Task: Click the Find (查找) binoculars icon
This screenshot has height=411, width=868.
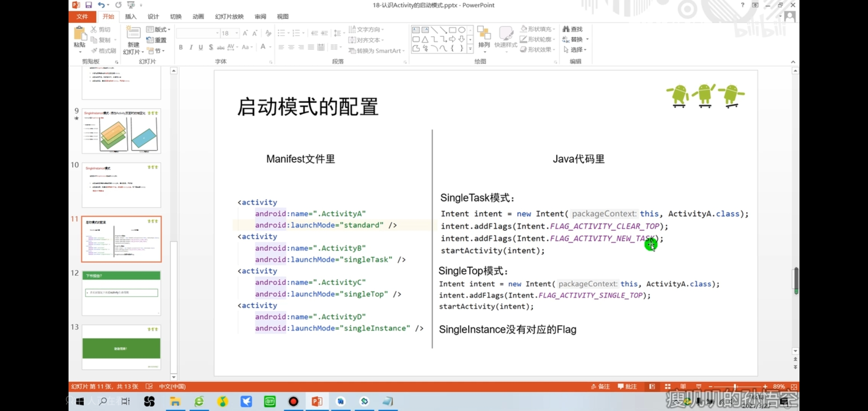Action: coord(566,29)
